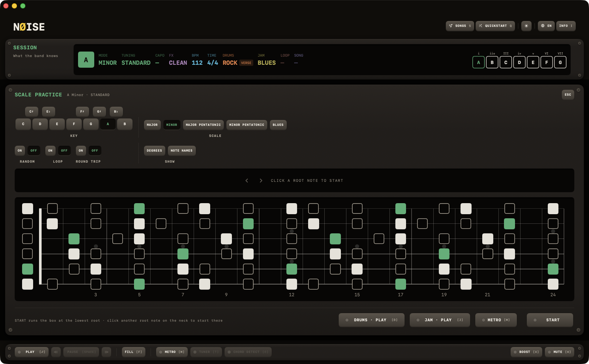Show Note Names on the fretboard
Viewport: 589px width, 364px height.
pos(181,151)
